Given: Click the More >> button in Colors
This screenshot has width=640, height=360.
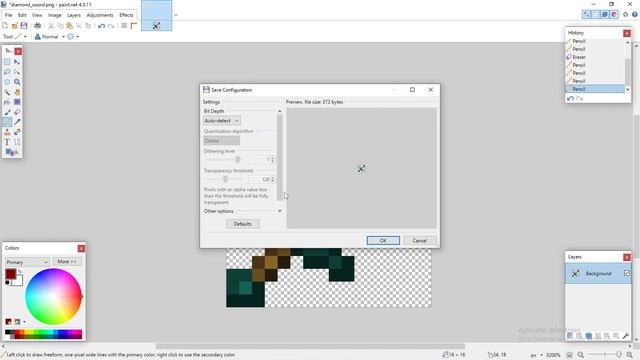Looking at the screenshot, I should (67, 262).
